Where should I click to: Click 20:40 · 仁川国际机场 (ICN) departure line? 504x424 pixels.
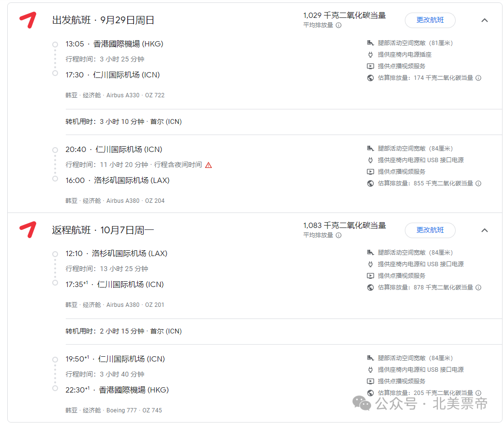pos(114,149)
